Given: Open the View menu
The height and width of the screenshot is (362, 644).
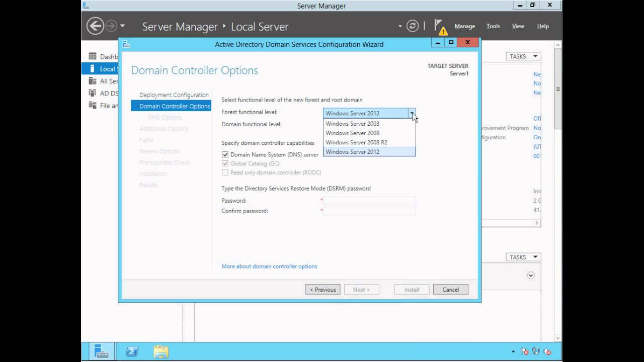Looking at the screenshot, I should pyautogui.click(x=518, y=26).
